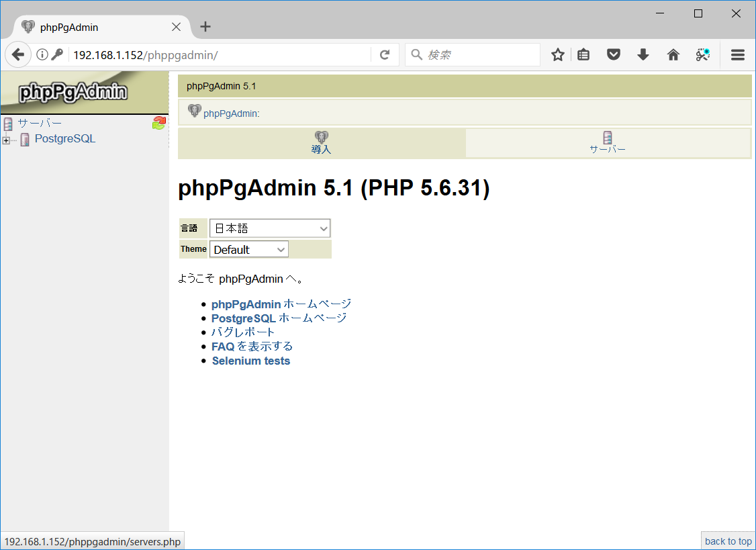Viewport: 756px width, 550px height.
Task: Click the back to top link
Action: [728, 541]
